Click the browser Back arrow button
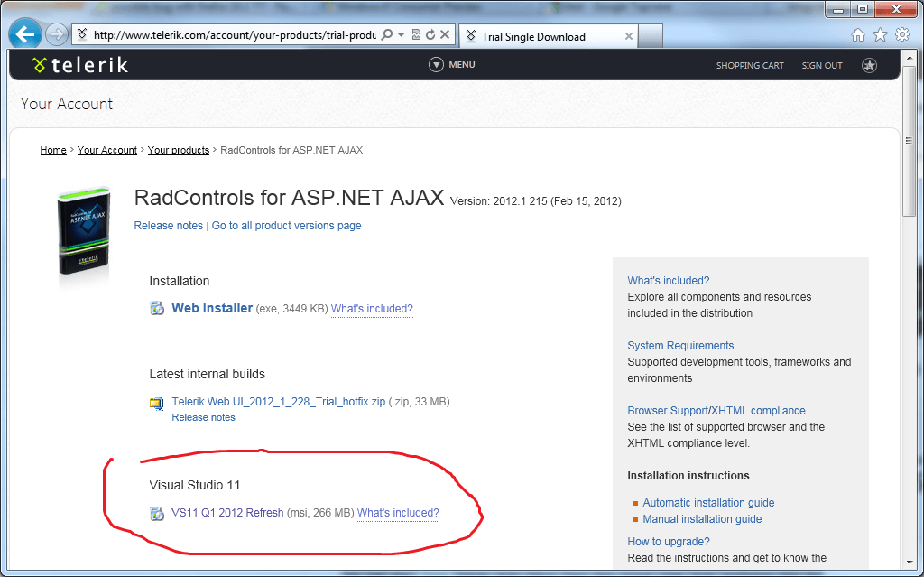The height and width of the screenshot is (577, 924). coord(24,34)
